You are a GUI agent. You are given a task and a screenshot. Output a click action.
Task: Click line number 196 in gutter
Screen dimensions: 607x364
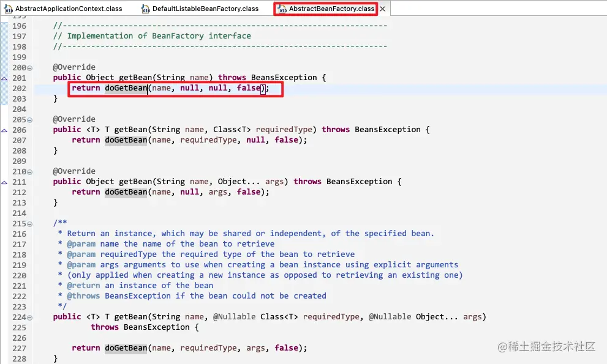pyautogui.click(x=20, y=26)
